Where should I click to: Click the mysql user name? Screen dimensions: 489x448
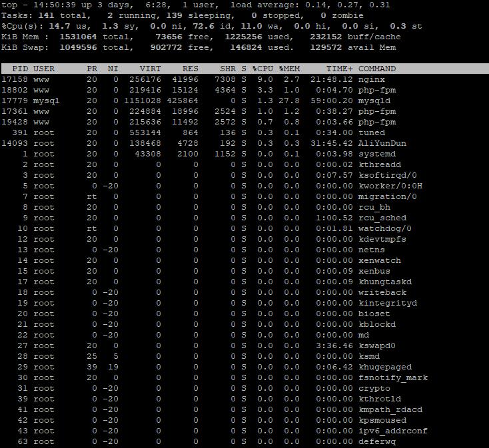47,101
